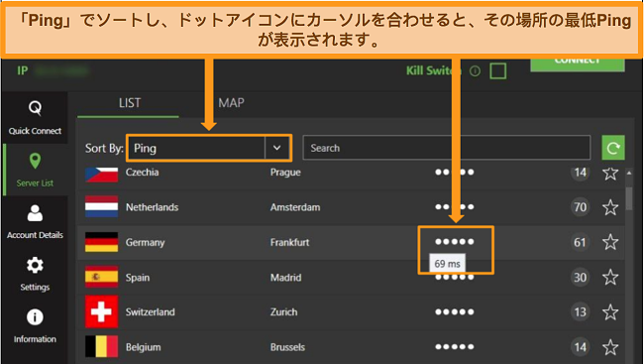Viewport: 644px width, 364px height.
Task: Click the Belgium flag icon
Action: click(x=101, y=346)
